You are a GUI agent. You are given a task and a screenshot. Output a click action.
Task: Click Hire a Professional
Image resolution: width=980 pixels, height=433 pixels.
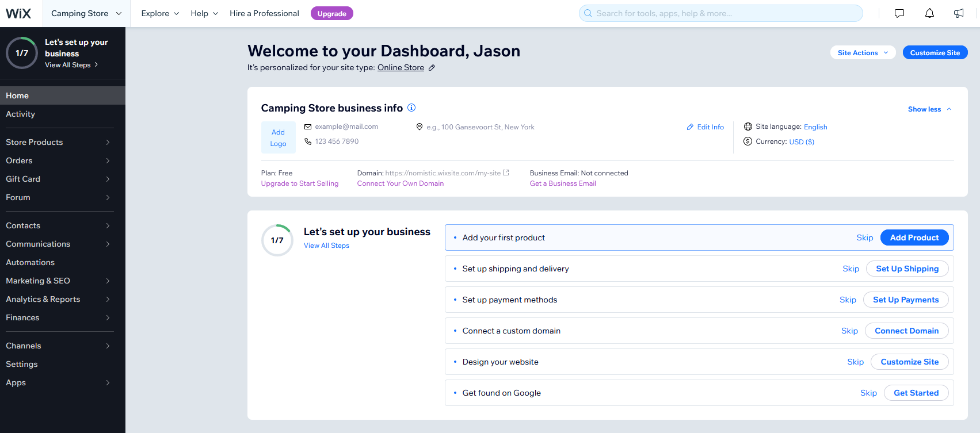[x=264, y=13]
